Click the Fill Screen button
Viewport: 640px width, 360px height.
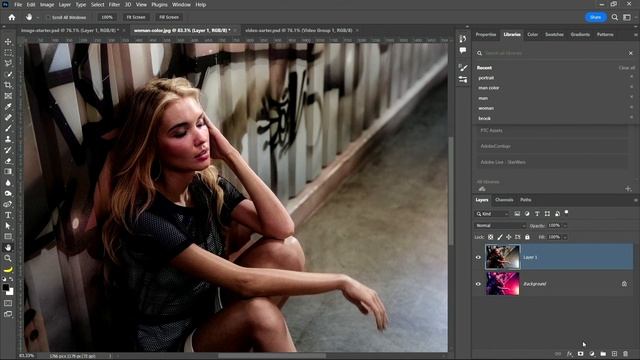pos(169,18)
